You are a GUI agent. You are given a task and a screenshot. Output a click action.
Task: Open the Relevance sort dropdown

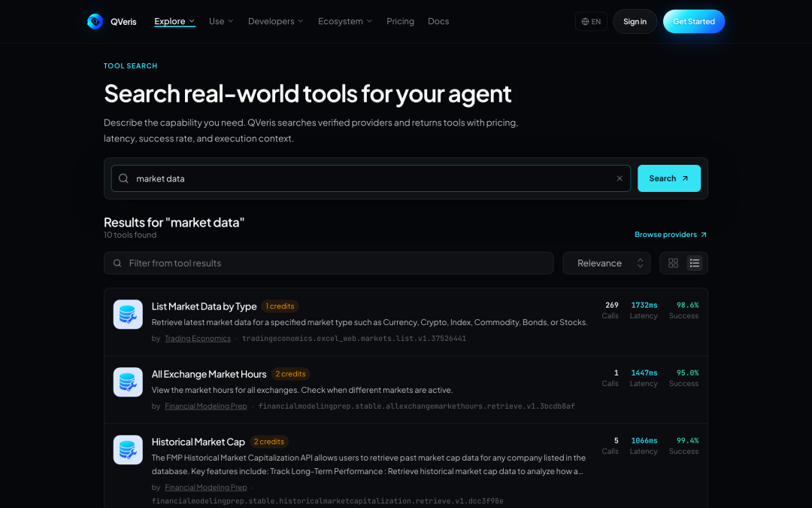tap(607, 263)
